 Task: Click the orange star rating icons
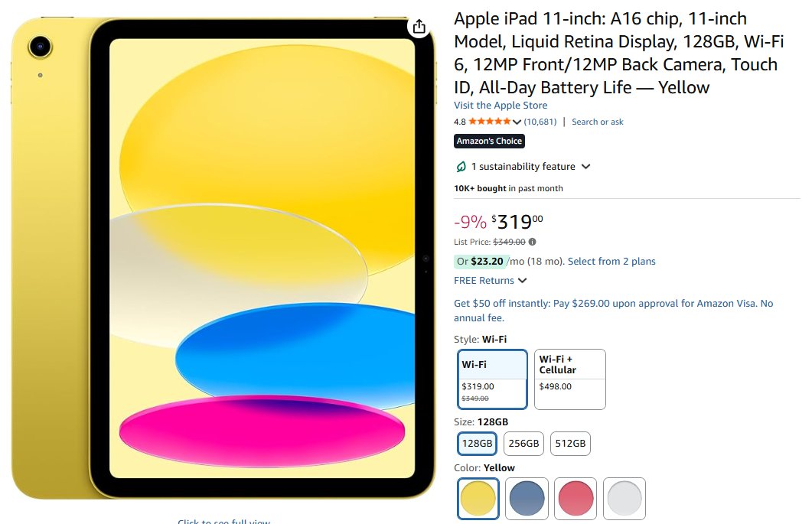(x=490, y=122)
